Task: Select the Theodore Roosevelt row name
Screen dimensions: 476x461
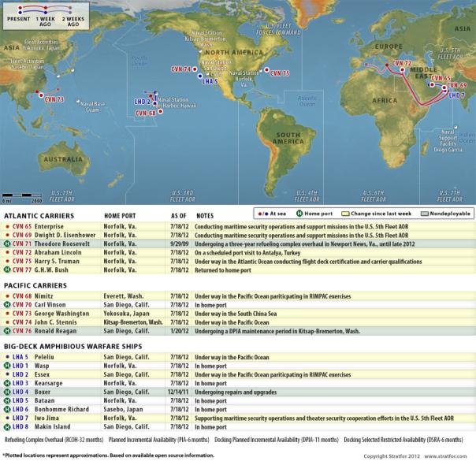Action: pyautogui.click(x=62, y=244)
